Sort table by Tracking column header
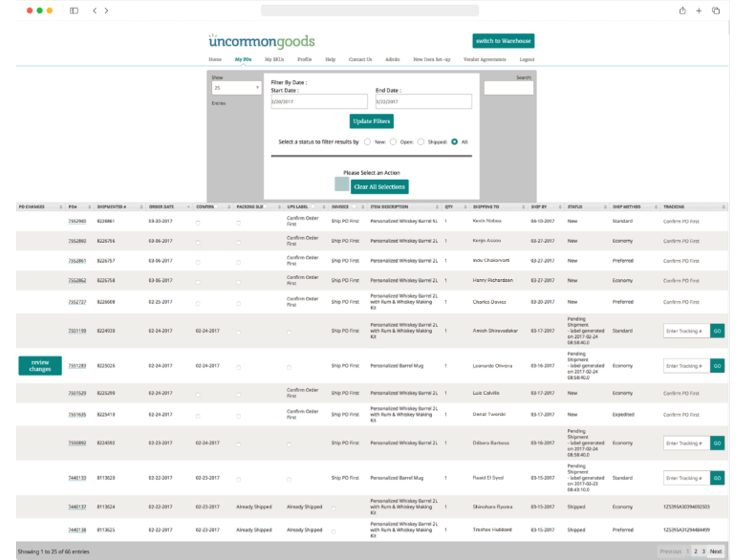Image resolution: width=747 pixels, height=560 pixels. point(694,207)
